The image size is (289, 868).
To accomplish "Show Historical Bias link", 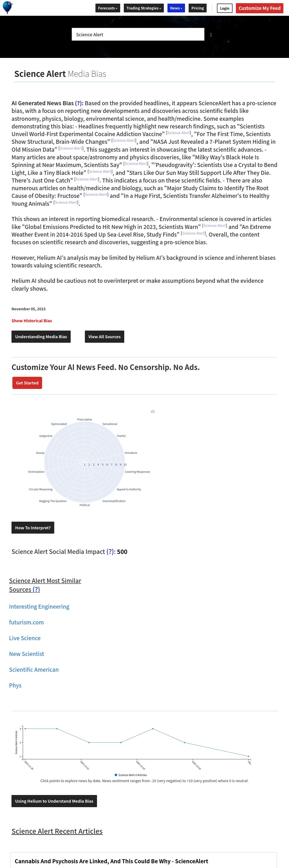I will click(32, 320).
